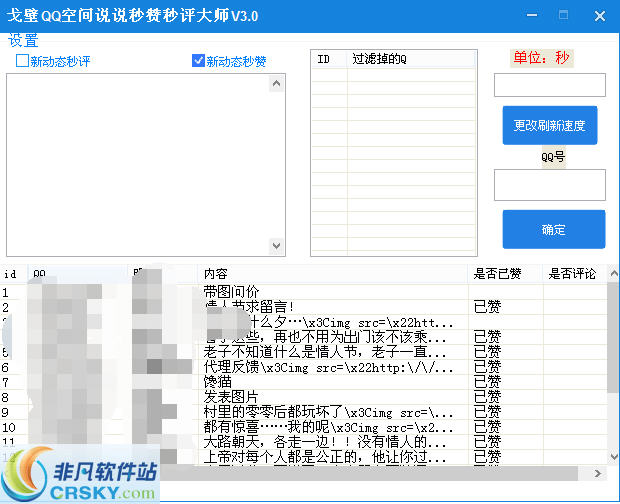Image resolution: width=620 pixels, height=504 pixels.
Task: Select the row starting 大路朝天
Action: pyautogui.click(x=303, y=442)
